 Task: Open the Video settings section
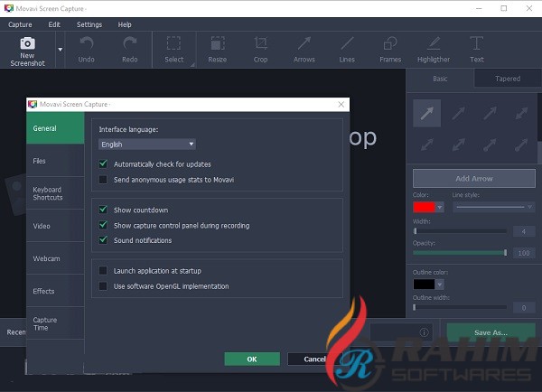point(55,226)
